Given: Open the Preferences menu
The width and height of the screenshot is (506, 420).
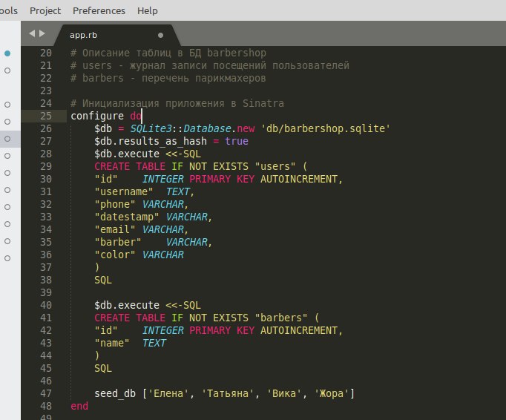Looking at the screenshot, I should [99, 10].
